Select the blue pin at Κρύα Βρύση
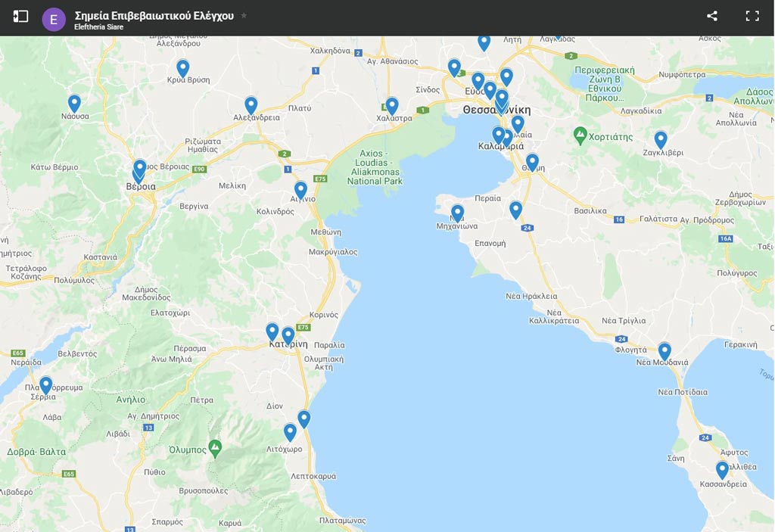The image size is (775, 532). pyautogui.click(x=182, y=68)
